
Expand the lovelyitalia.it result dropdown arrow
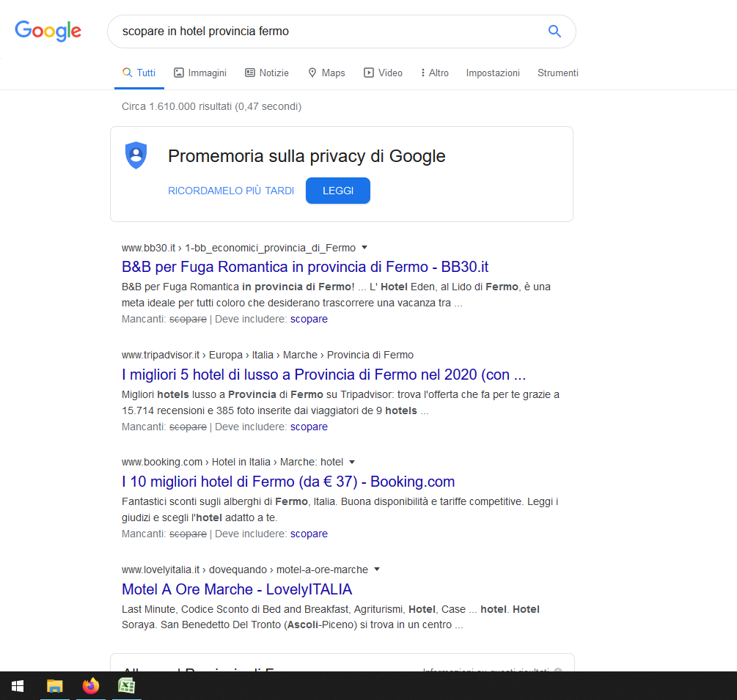coord(376,570)
